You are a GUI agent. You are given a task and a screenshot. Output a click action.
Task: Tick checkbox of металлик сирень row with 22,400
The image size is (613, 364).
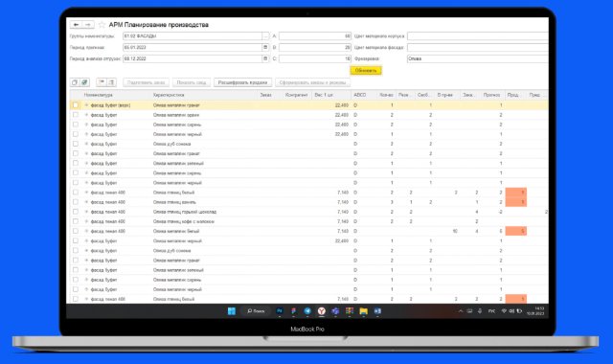point(76,125)
